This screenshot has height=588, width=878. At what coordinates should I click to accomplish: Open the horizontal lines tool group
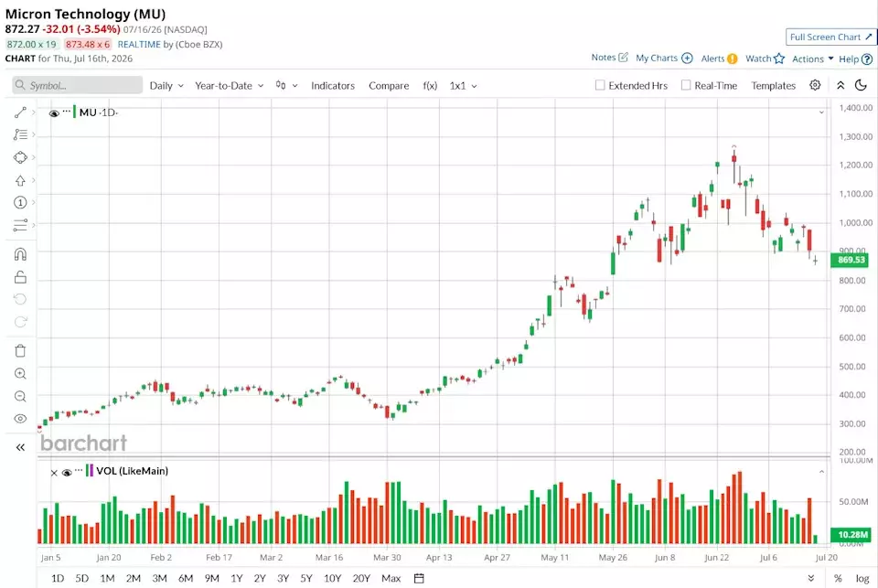tap(20, 225)
